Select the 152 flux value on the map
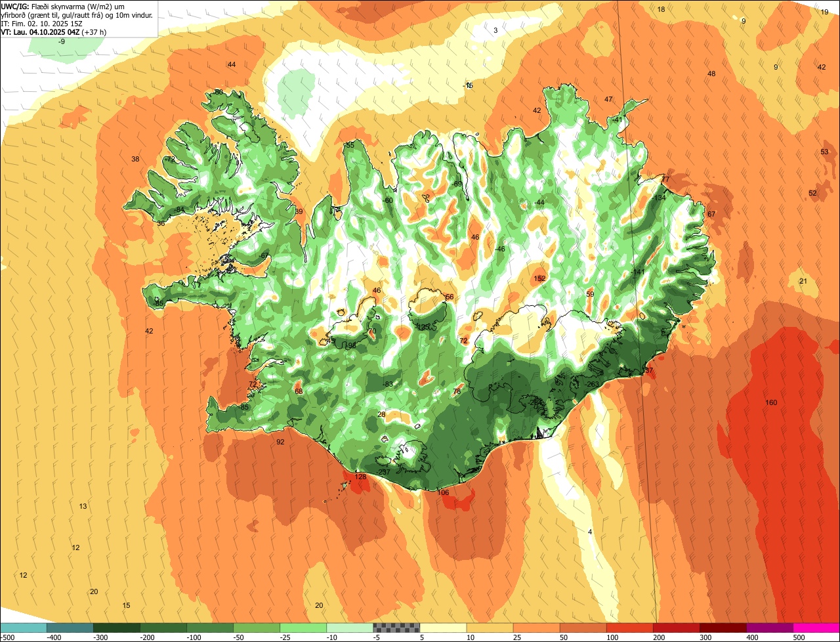840x642 pixels. click(x=539, y=278)
